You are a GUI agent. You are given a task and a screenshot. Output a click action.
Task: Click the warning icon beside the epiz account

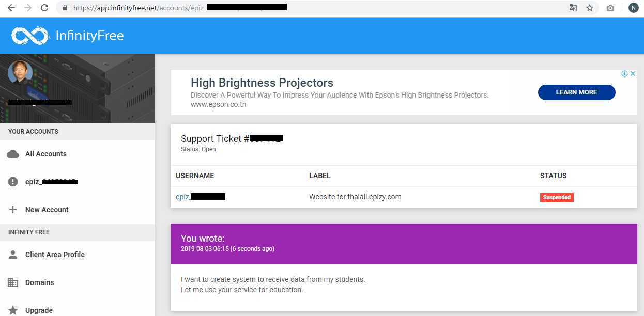click(x=13, y=182)
